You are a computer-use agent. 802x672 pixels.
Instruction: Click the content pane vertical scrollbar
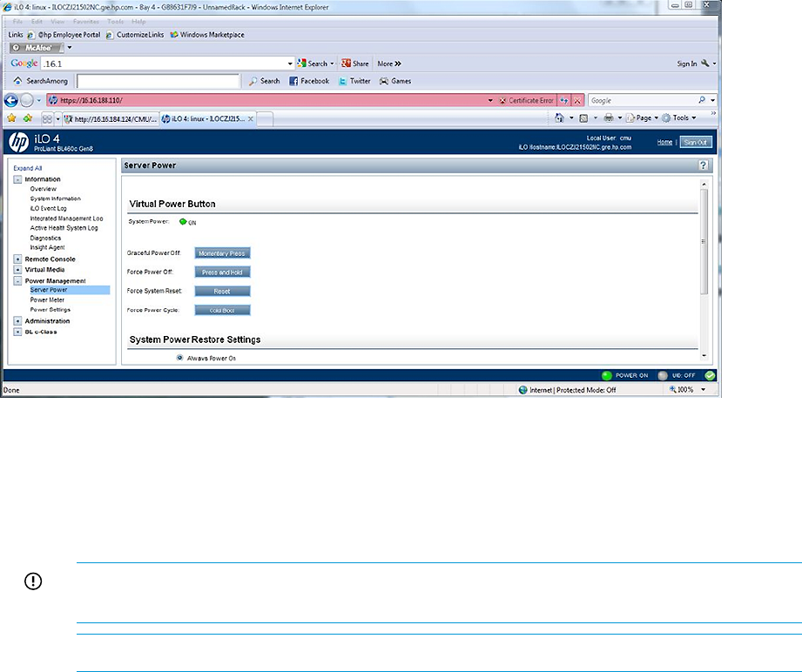click(704, 244)
